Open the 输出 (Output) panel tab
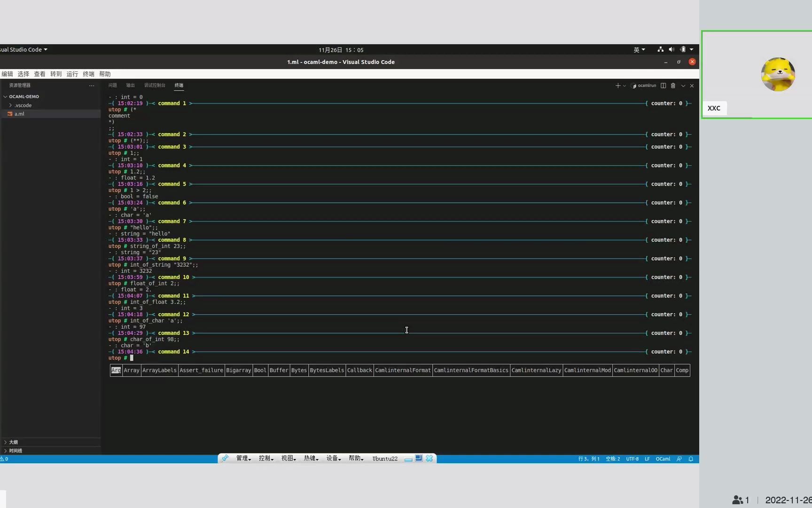 130,85
